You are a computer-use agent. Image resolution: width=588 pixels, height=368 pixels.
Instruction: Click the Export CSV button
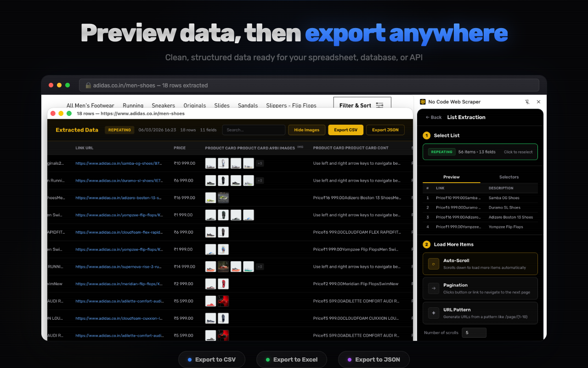click(345, 130)
